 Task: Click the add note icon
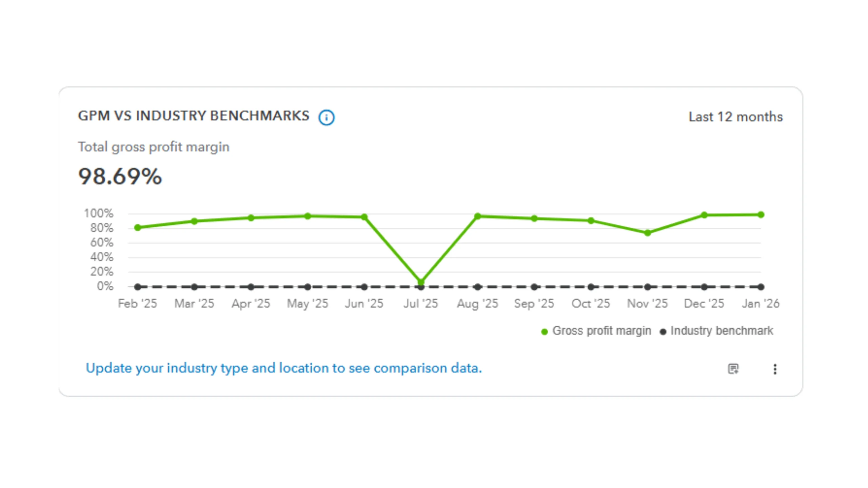pyautogui.click(x=733, y=369)
